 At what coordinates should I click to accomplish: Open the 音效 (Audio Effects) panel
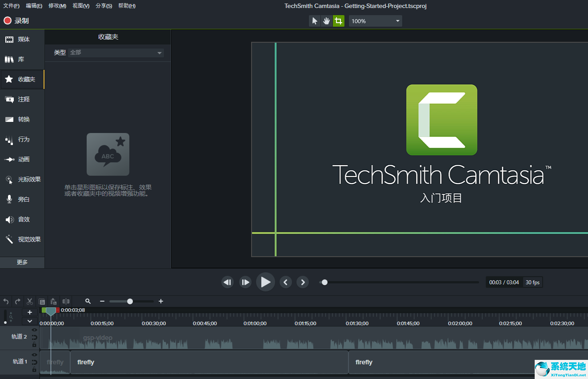point(22,219)
